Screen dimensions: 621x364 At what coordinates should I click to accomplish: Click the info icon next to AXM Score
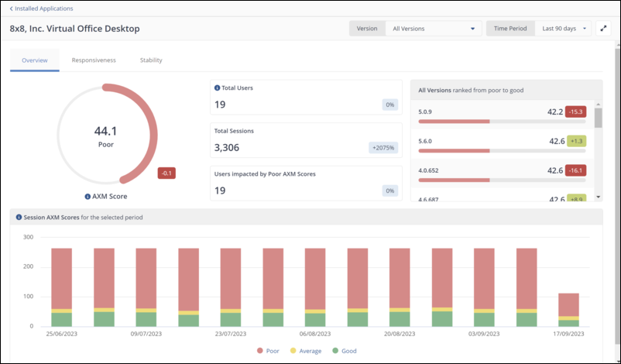click(x=87, y=197)
